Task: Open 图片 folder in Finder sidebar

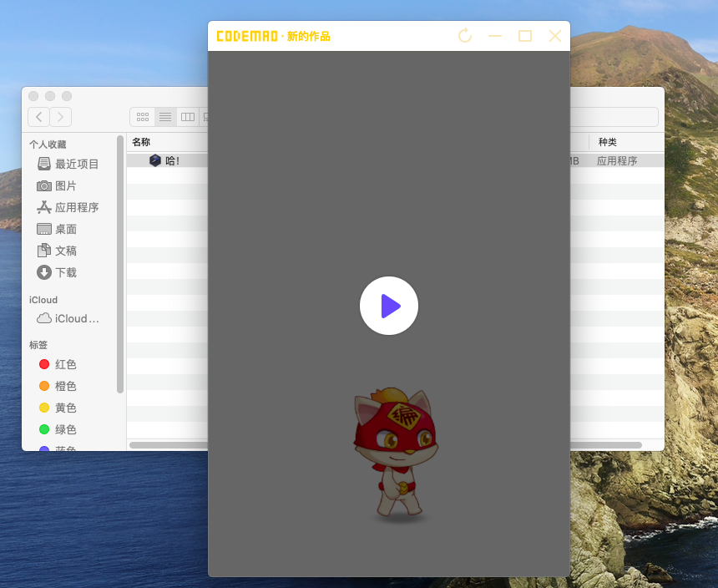Action: [57, 185]
